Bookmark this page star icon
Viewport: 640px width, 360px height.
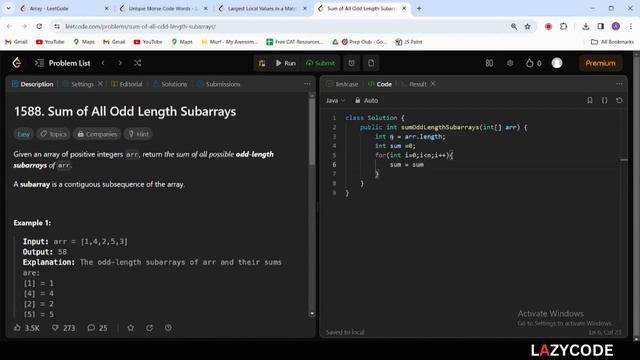[527, 27]
